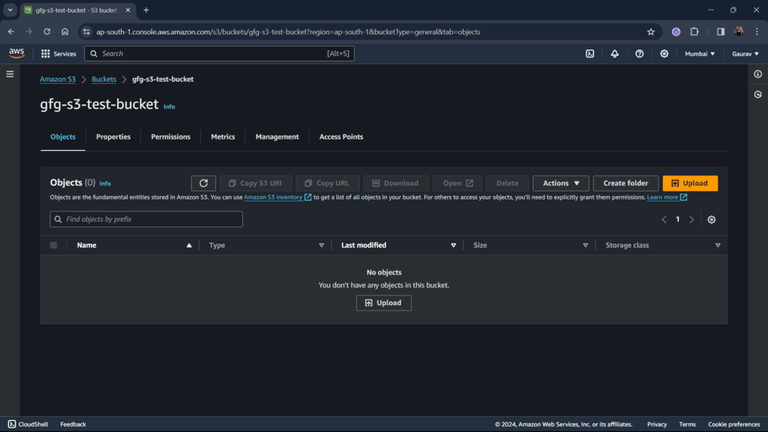The height and width of the screenshot is (432, 768).
Task: Switch to the Metrics tab
Action: click(x=223, y=137)
